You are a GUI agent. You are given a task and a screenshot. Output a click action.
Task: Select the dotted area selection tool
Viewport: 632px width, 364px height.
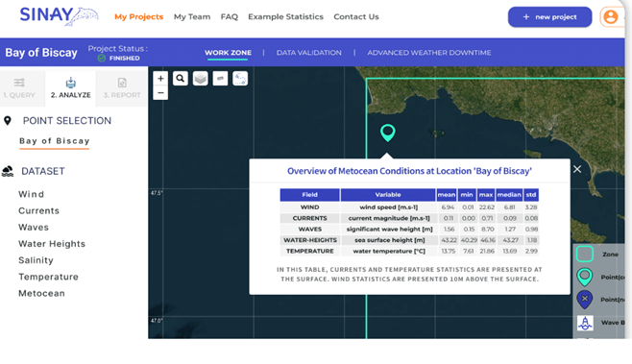240,78
